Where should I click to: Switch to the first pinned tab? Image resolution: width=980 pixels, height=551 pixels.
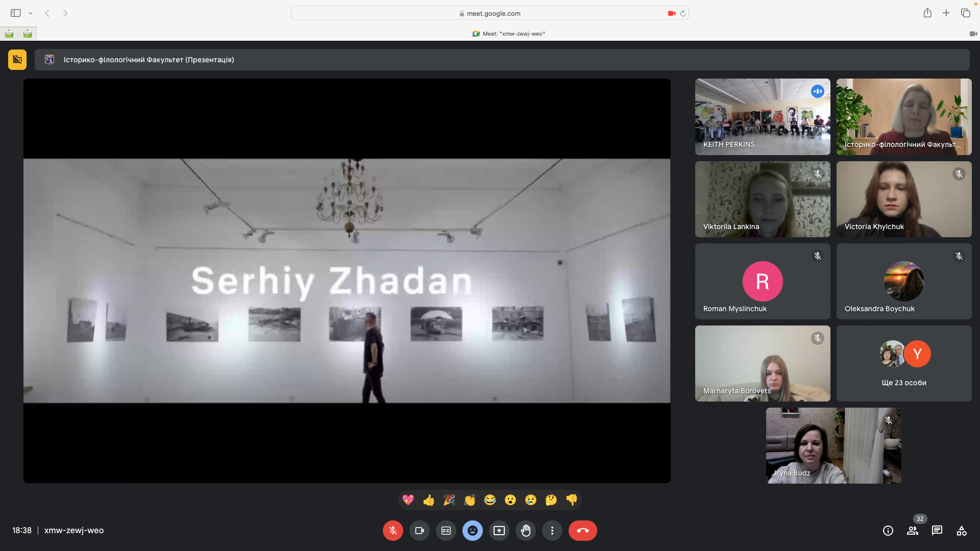9,34
